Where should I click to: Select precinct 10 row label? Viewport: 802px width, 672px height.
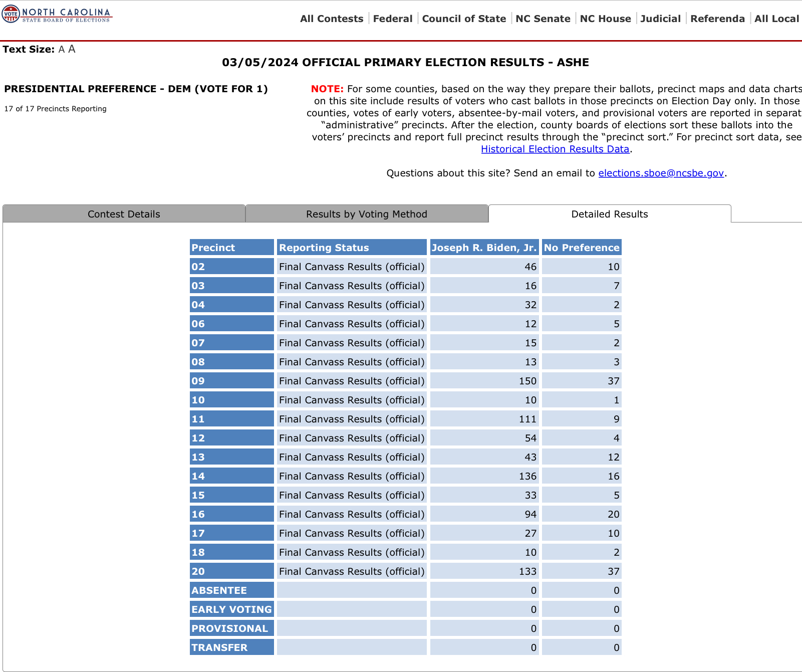232,400
